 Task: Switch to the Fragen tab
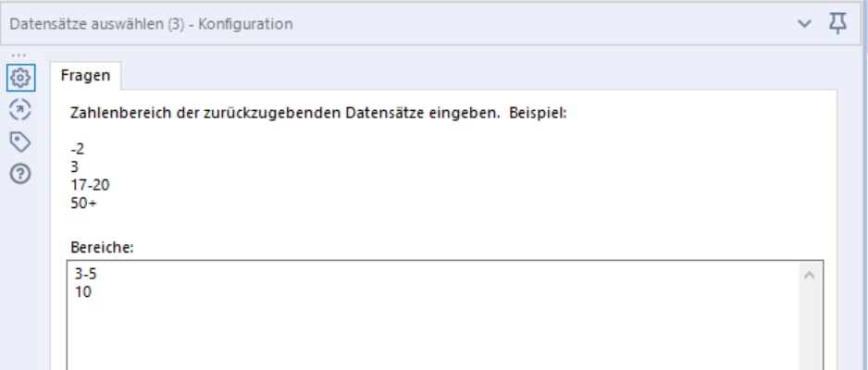[x=85, y=78]
